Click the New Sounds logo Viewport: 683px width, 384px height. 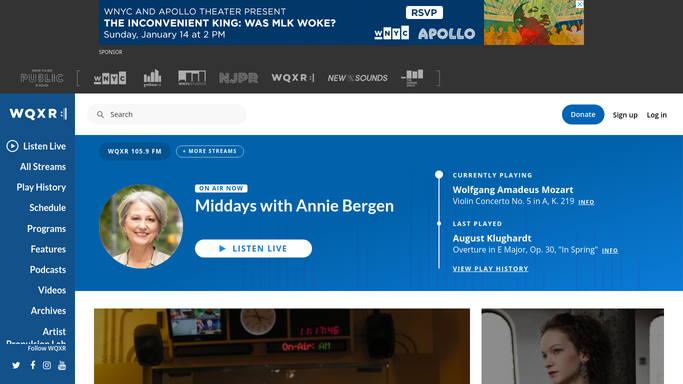[357, 78]
